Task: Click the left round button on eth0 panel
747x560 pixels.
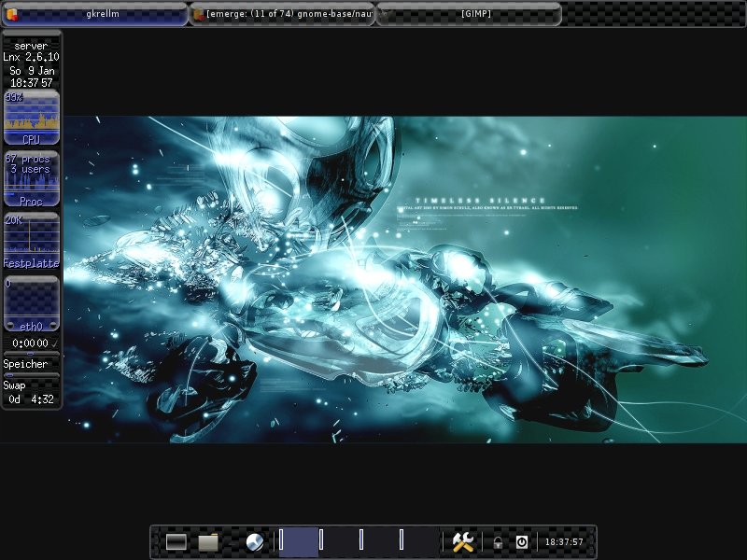Action: pos(9,326)
